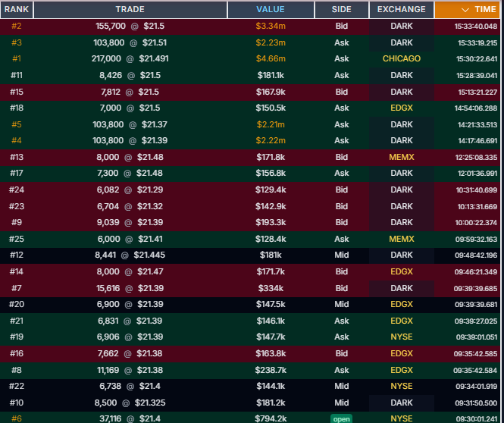Viewport: 504px width, 423px height.
Task: Click the green open badge
Action: [x=341, y=418]
